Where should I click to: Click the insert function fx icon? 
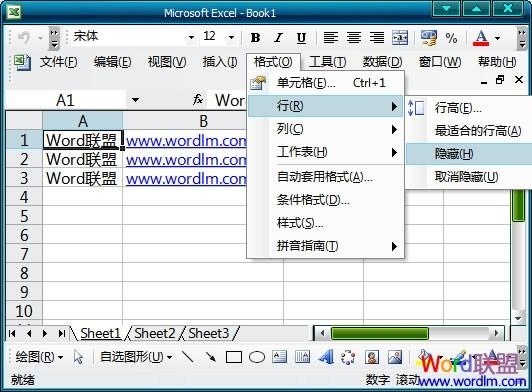[198, 99]
